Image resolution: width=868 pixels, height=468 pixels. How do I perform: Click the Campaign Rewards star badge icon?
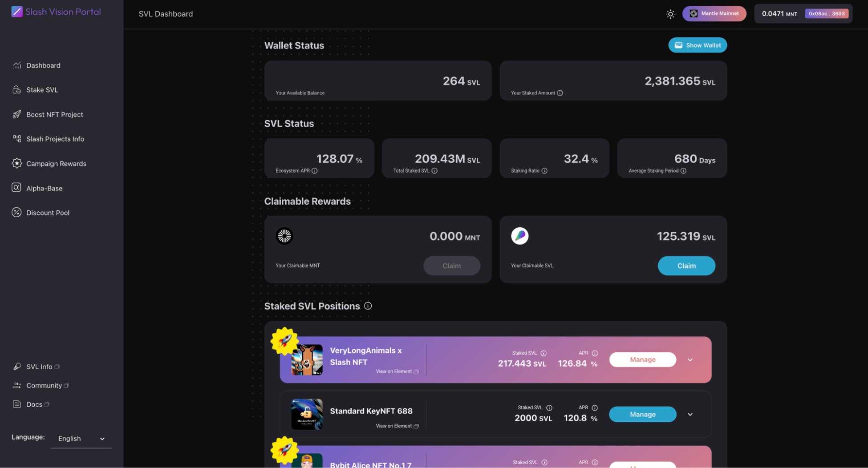click(17, 163)
